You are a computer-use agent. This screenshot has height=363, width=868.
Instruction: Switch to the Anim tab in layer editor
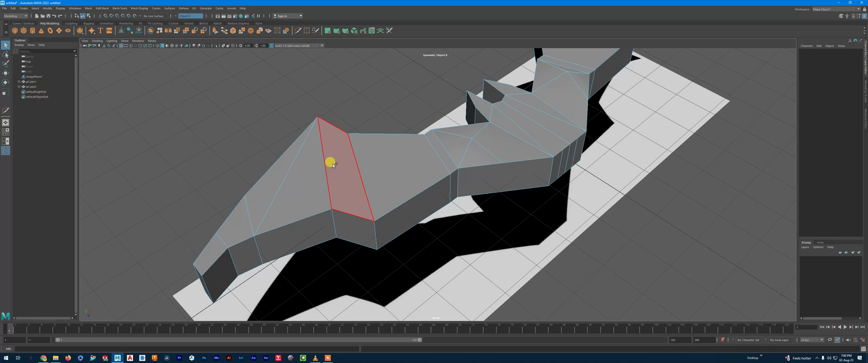click(820, 243)
